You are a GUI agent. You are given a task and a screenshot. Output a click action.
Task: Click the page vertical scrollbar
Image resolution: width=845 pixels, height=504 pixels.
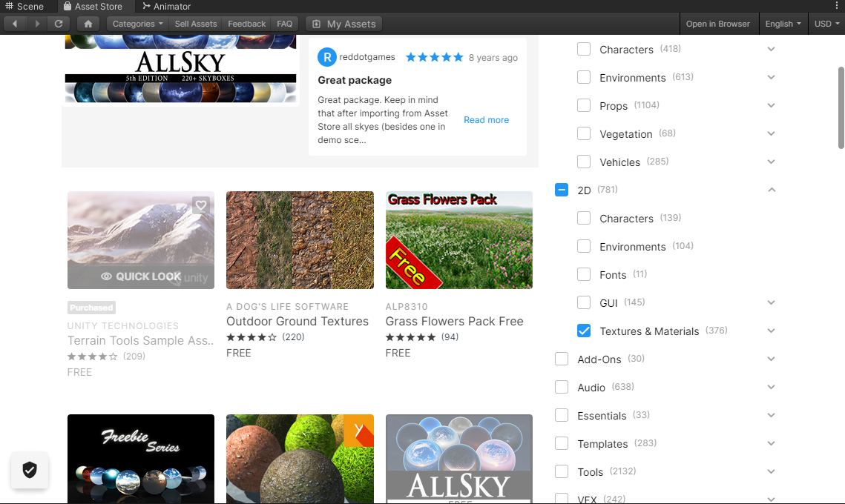click(841, 107)
